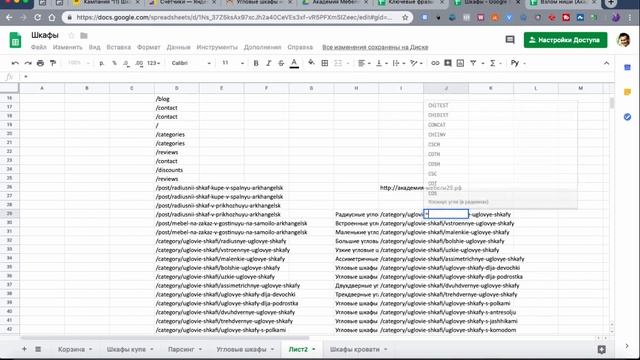Open functions menu (sigma icon)
The height and width of the screenshot is (360, 640).
tap(493, 63)
